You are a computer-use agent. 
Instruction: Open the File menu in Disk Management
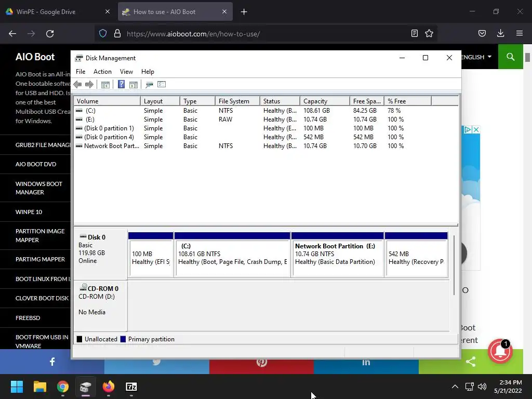coord(81,72)
